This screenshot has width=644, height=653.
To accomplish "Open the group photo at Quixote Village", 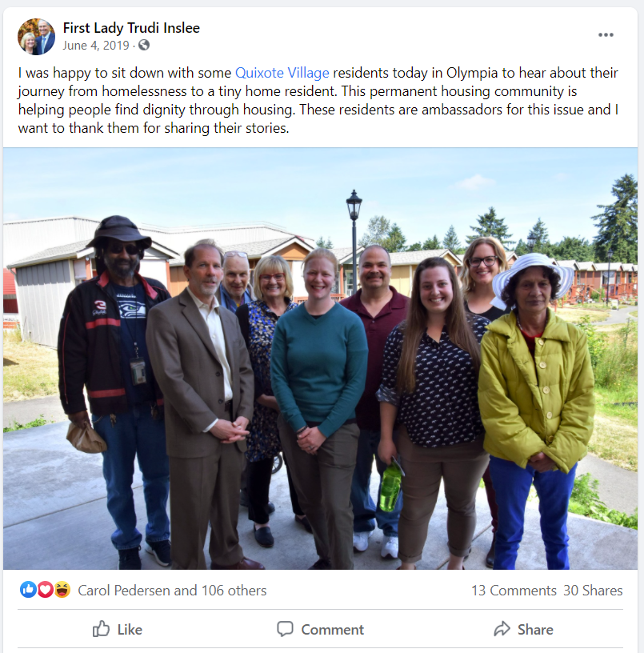I will (x=321, y=359).
